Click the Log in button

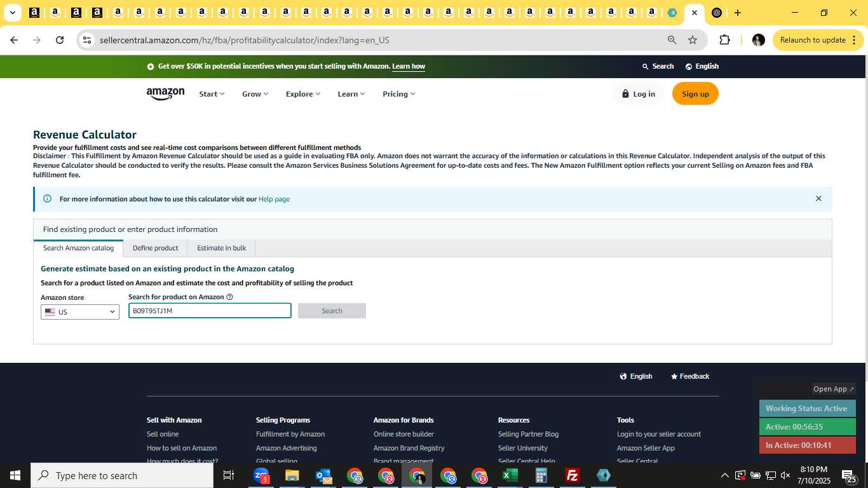[638, 94]
